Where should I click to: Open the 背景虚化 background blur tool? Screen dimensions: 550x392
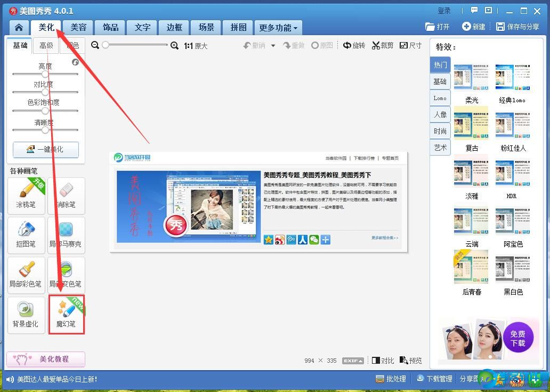point(26,315)
